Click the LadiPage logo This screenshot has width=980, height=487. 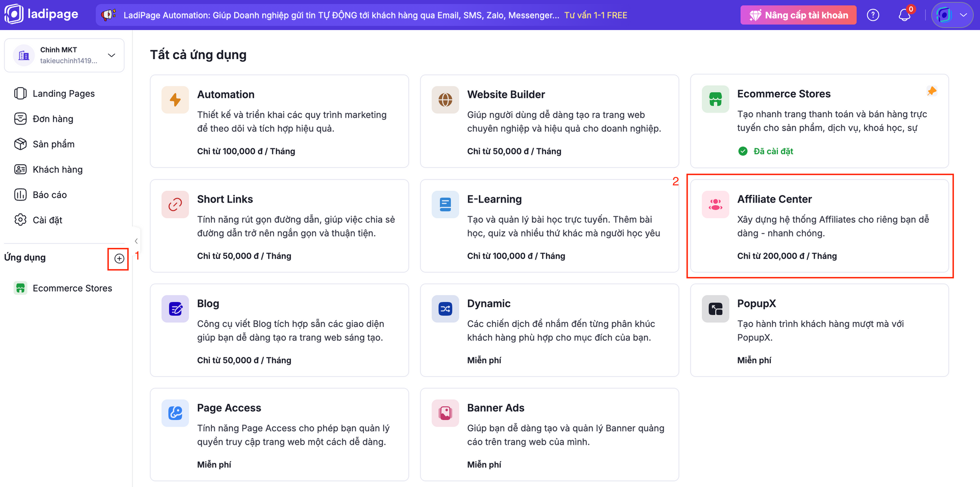tap(42, 14)
